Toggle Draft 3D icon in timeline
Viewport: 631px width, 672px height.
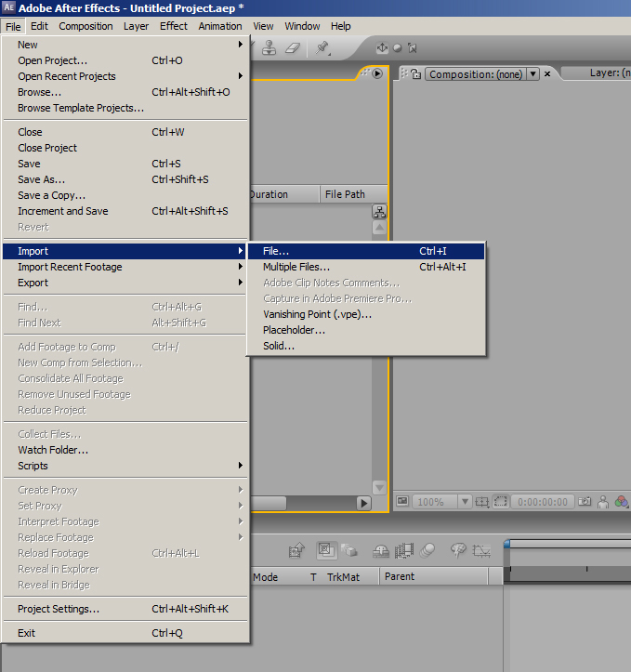point(349,550)
